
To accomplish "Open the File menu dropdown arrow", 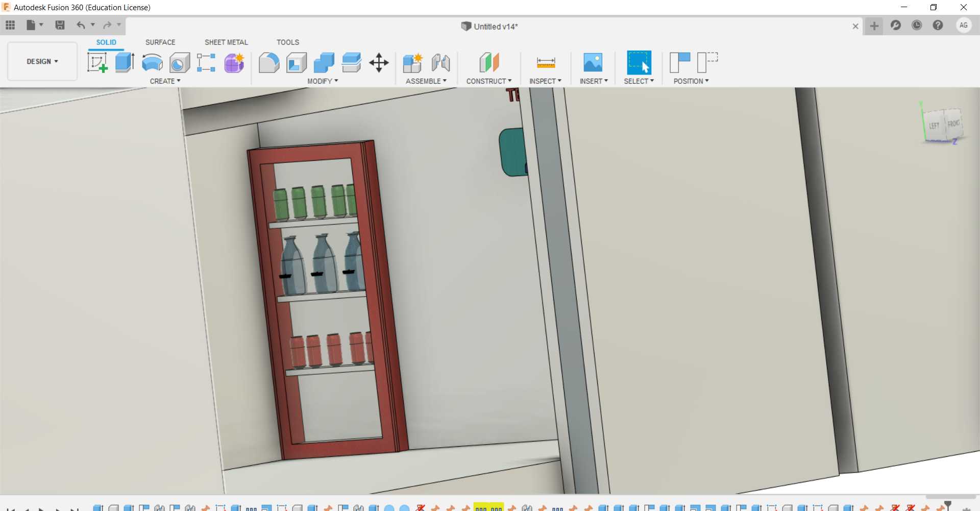I will pyautogui.click(x=41, y=25).
